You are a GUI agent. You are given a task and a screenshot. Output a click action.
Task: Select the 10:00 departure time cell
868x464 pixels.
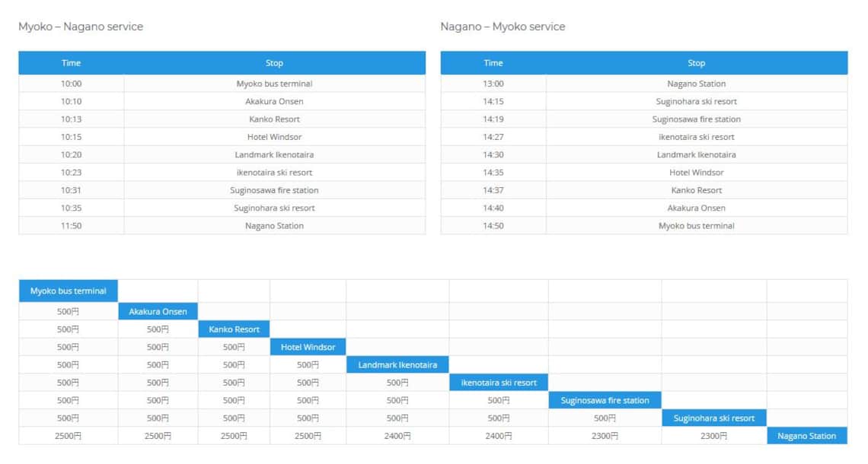click(x=72, y=84)
